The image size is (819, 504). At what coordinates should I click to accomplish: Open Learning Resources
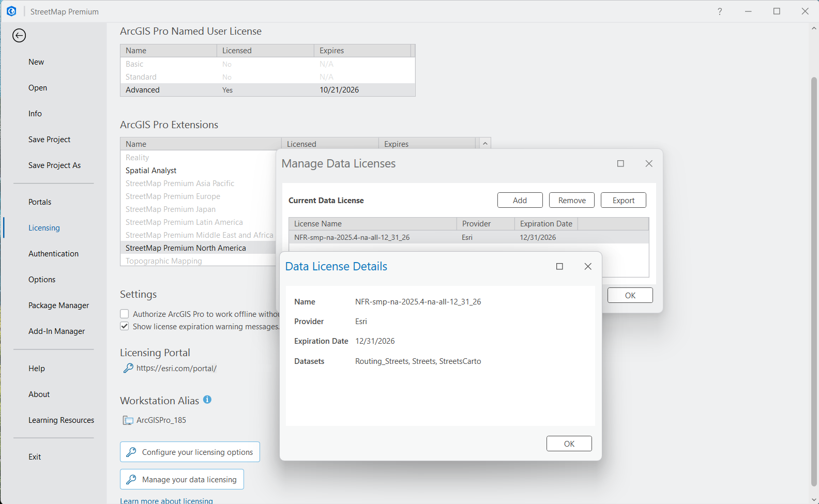61,420
